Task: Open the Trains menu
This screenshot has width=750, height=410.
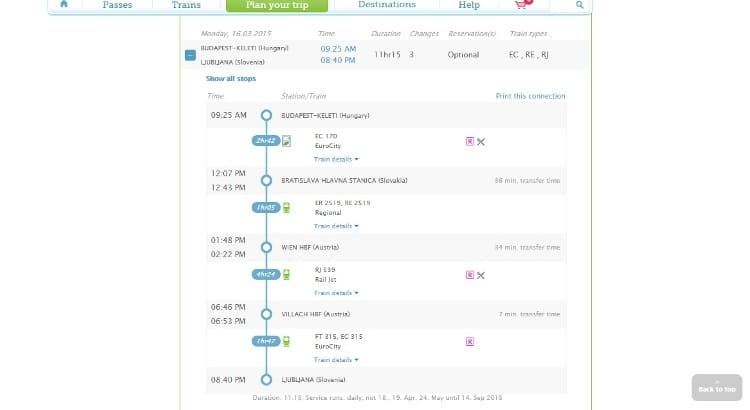Action: click(186, 5)
